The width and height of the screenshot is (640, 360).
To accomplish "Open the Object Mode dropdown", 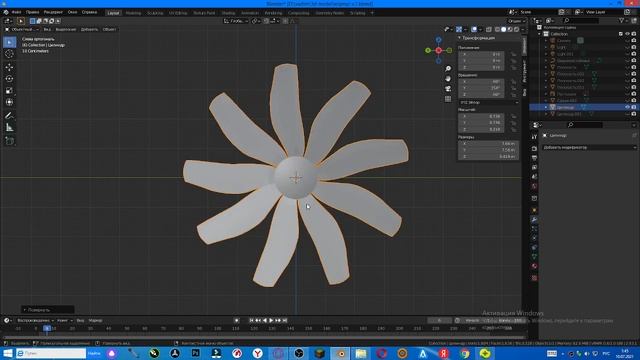I will pyautogui.click(x=22, y=29).
